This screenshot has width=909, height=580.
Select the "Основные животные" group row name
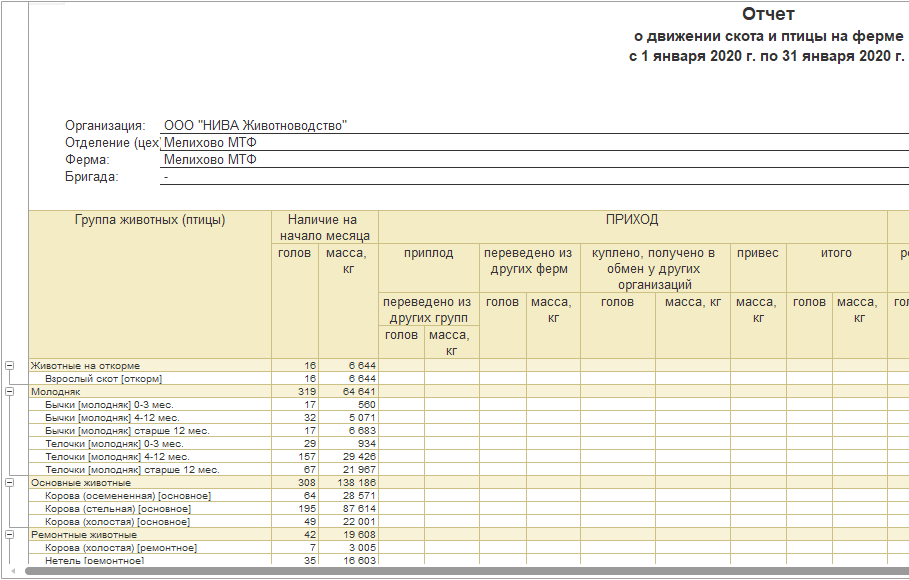81,483
